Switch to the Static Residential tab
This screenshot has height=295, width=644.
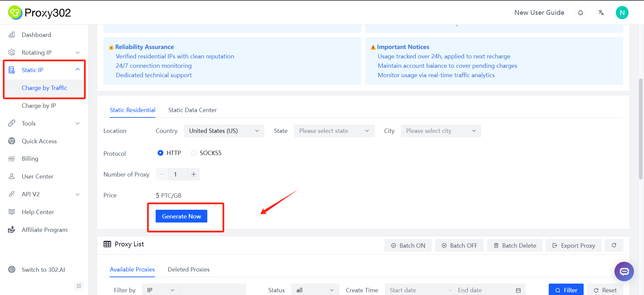tap(132, 110)
